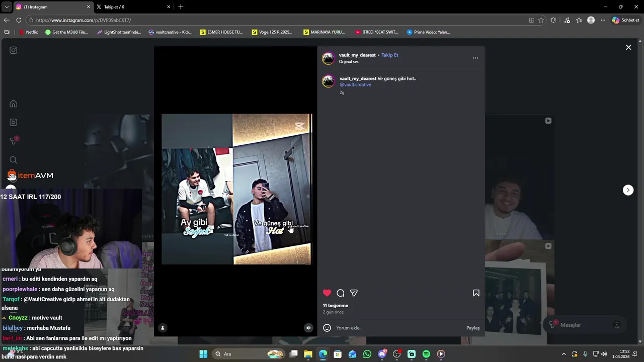Click the avatar beside the caption
The image size is (644, 362).
(x=329, y=81)
